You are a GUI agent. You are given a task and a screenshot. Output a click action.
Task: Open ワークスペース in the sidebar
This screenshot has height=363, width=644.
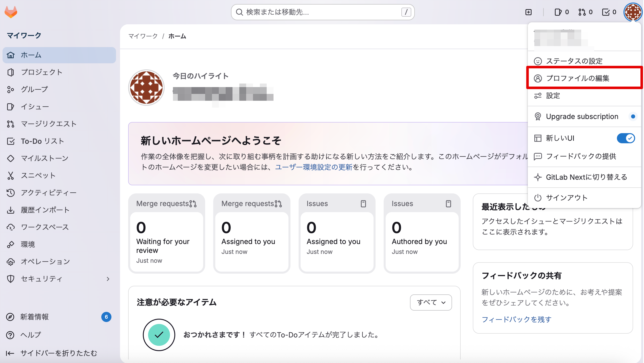coord(45,227)
